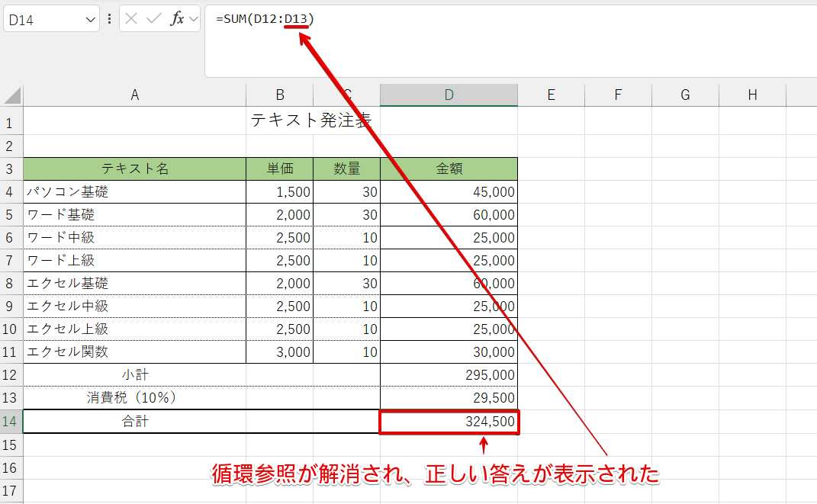
Task: Open the Insert Function fx icon
Action: 177,19
